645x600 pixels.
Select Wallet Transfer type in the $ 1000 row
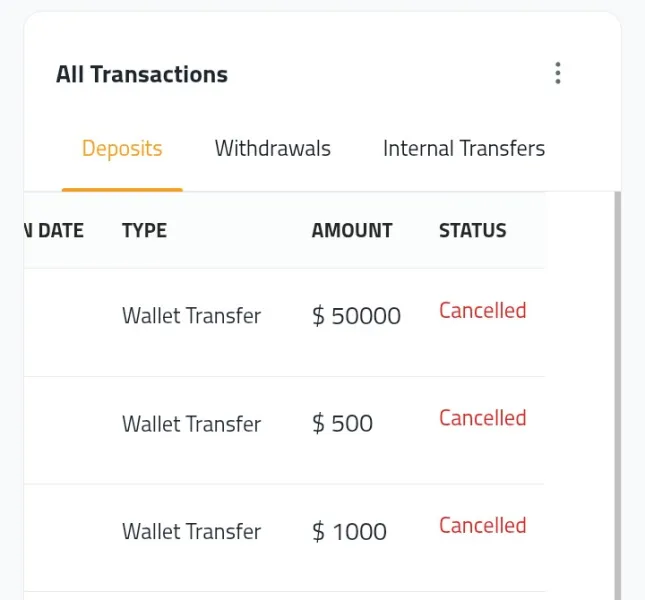191,532
